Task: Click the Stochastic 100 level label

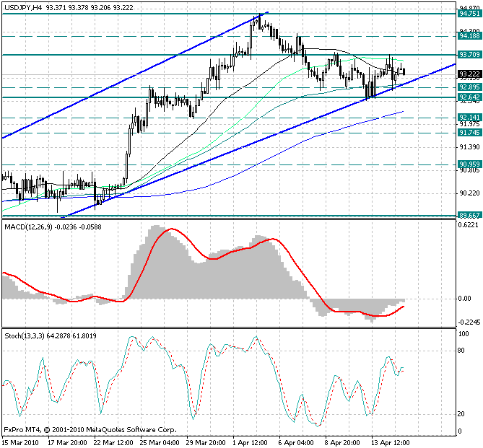Action: pyautogui.click(x=464, y=334)
